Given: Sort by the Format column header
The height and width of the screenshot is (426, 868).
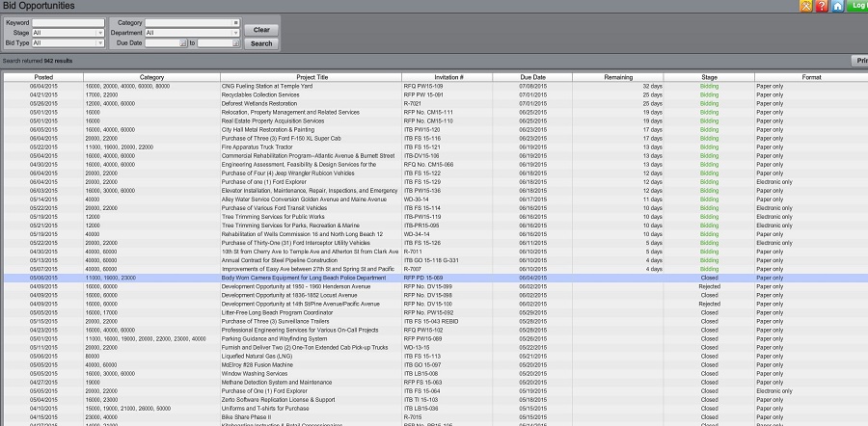Looking at the screenshot, I should (x=811, y=77).
